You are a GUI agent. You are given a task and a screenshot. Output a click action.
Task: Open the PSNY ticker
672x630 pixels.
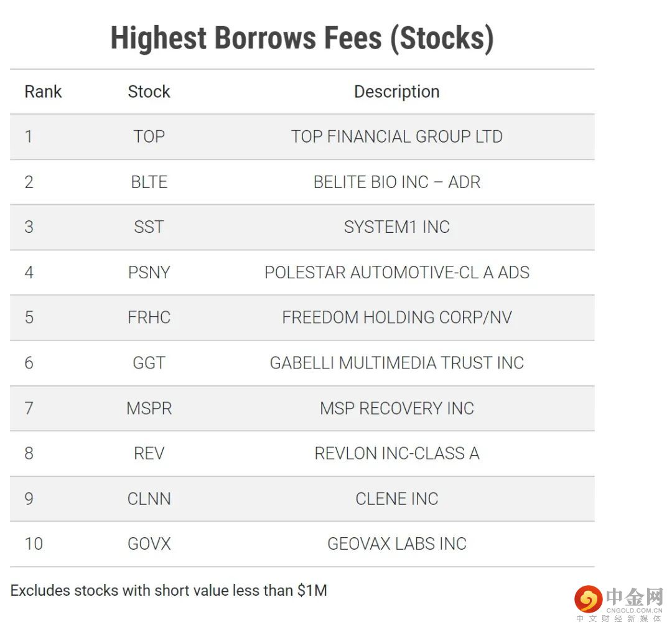pyautogui.click(x=149, y=273)
